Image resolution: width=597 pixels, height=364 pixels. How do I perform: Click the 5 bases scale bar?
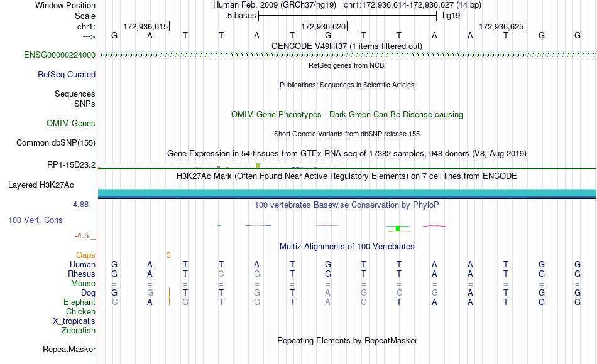pos(348,16)
